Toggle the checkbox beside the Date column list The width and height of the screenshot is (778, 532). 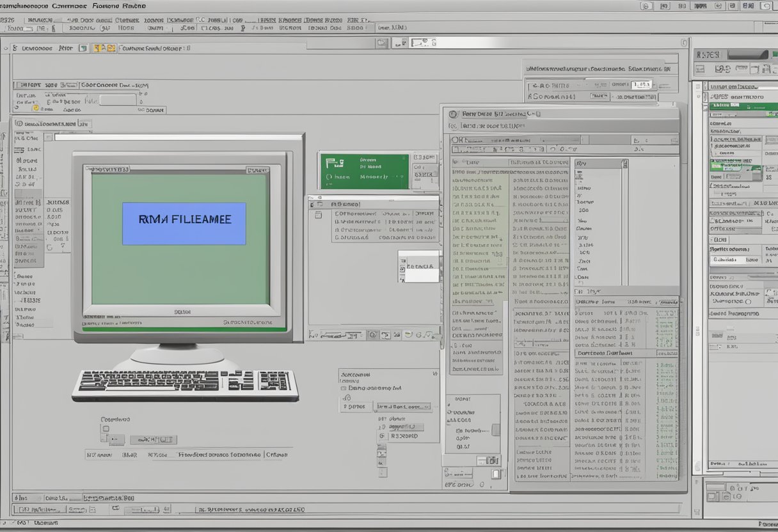(x=456, y=162)
